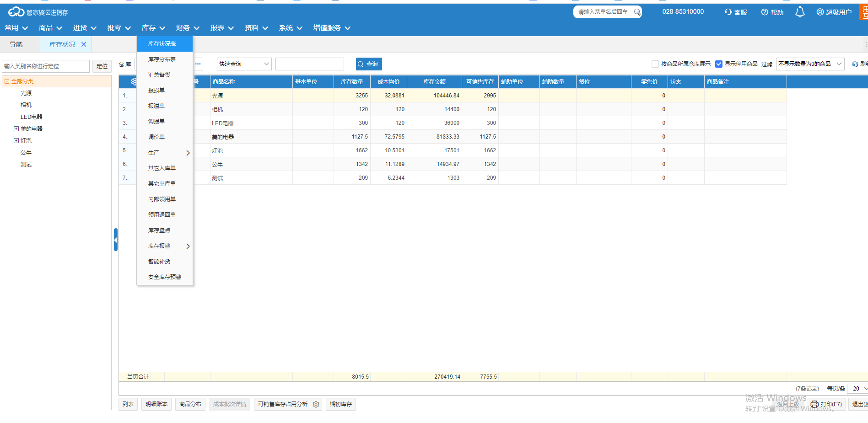Click the warehouse ellipsis browse button
This screenshot has width=868, height=423.
tap(198, 64)
